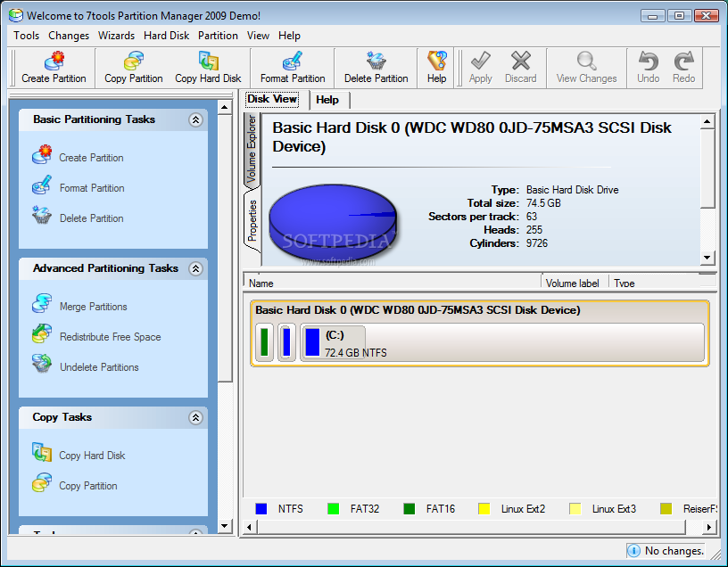Image resolution: width=728 pixels, height=567 pixels.
Task: Collapse Advanced Partitioning Tasks panel
Action: 196,268
